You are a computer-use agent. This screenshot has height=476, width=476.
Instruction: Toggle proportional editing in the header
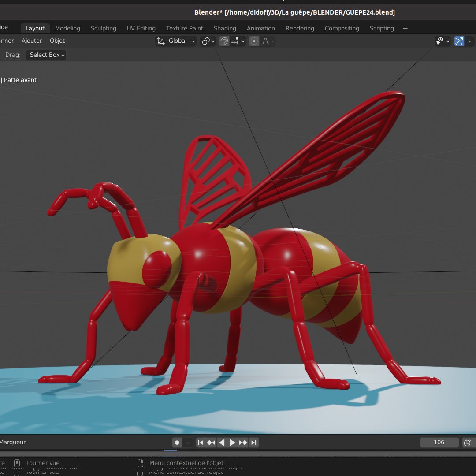[x=254, y=41]
